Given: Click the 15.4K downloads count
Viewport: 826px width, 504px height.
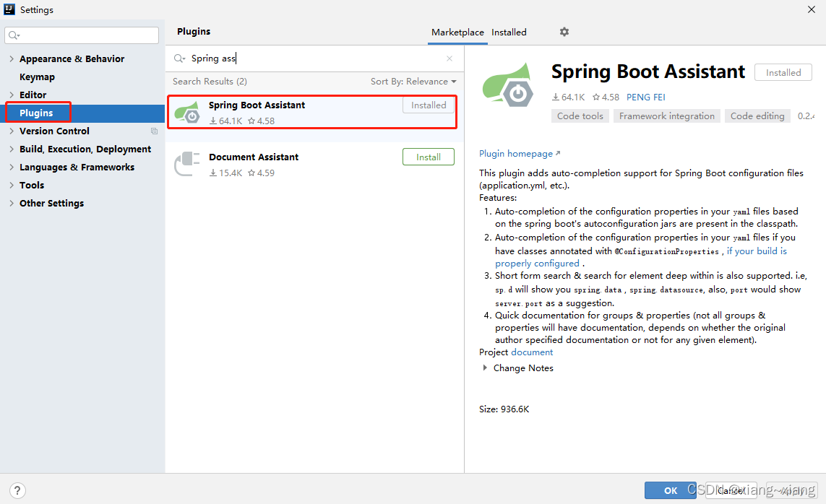Looking at the screenshot, I should click(x=226, y=173).
